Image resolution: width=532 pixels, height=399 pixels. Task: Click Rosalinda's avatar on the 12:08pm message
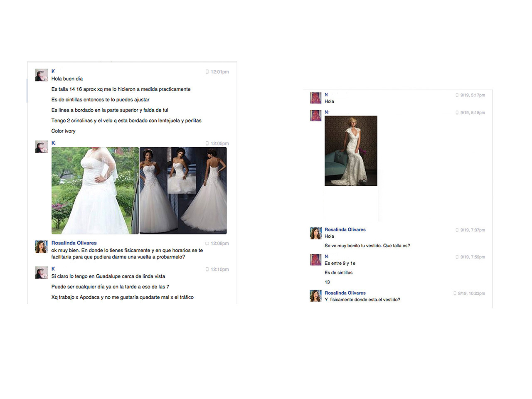(41, 247)
